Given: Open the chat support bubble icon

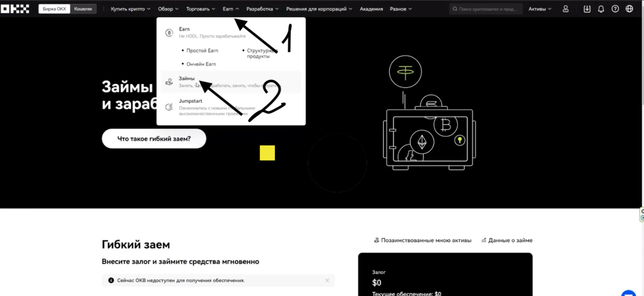Looking at the screenshot, I should pos(628,293).
